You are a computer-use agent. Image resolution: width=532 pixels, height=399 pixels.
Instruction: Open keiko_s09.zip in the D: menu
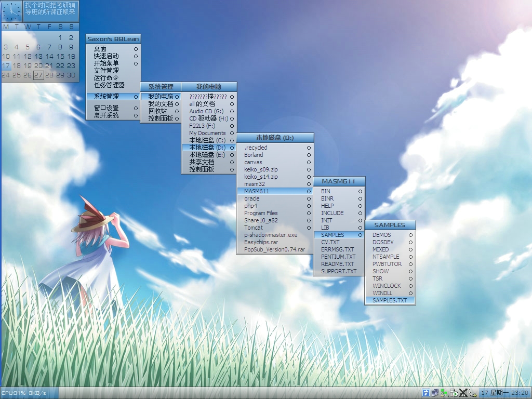click(275, 169)
